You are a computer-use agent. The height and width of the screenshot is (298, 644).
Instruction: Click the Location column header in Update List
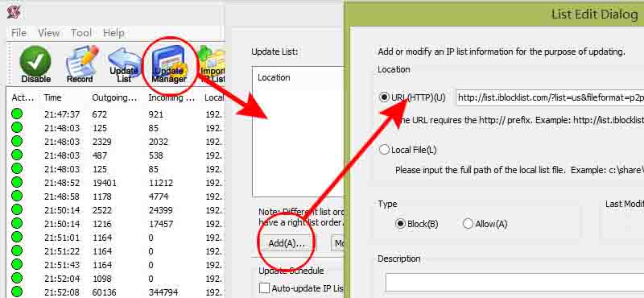point(274,77)
